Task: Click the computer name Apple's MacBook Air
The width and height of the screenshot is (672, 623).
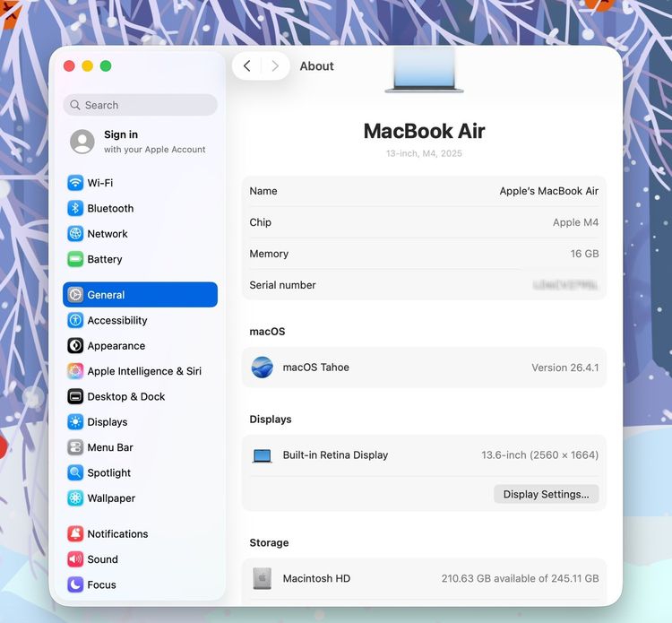Action: pyautogui.click(x=548, y=191)
